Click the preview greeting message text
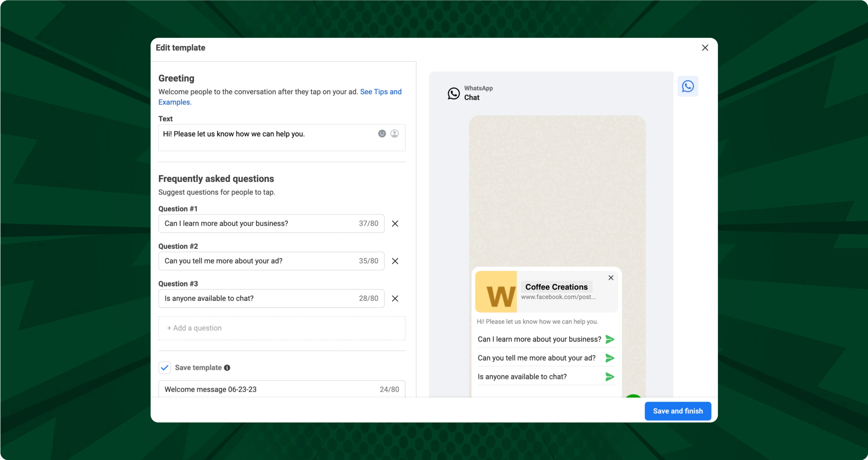The height and width of the screenshot is (460, 868). pyautogui.click(x=537, y=322)
